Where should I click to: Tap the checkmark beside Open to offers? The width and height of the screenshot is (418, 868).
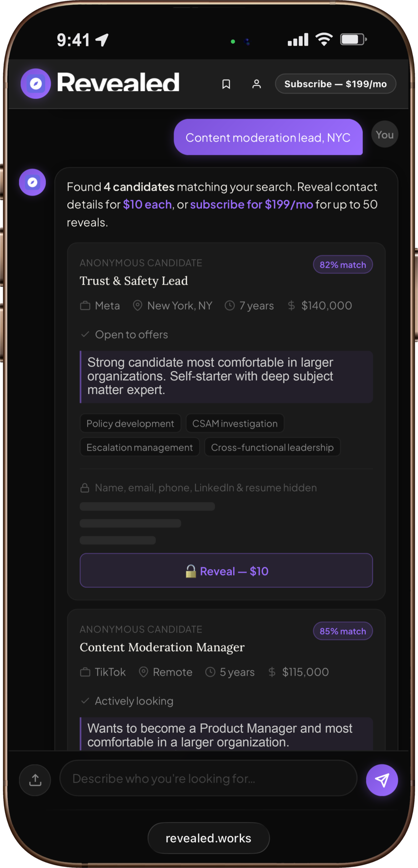click(x=85, y=334)
